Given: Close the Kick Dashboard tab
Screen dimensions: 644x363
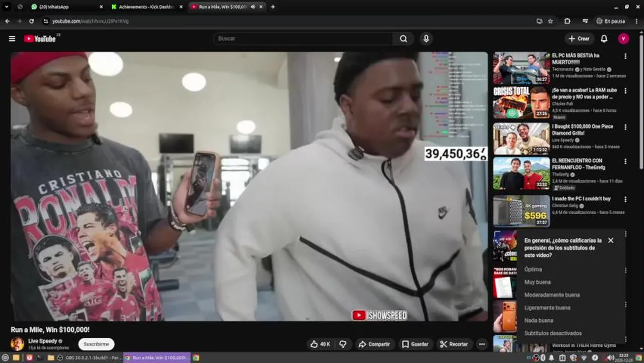Looking at the screenshot, I should click(181, 7).
